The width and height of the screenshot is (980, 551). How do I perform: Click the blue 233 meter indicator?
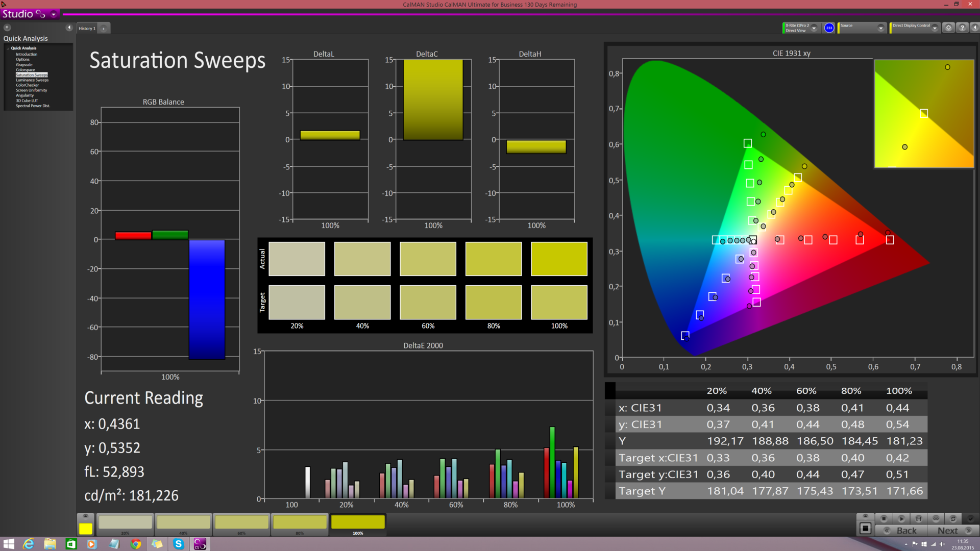(829, 28)
